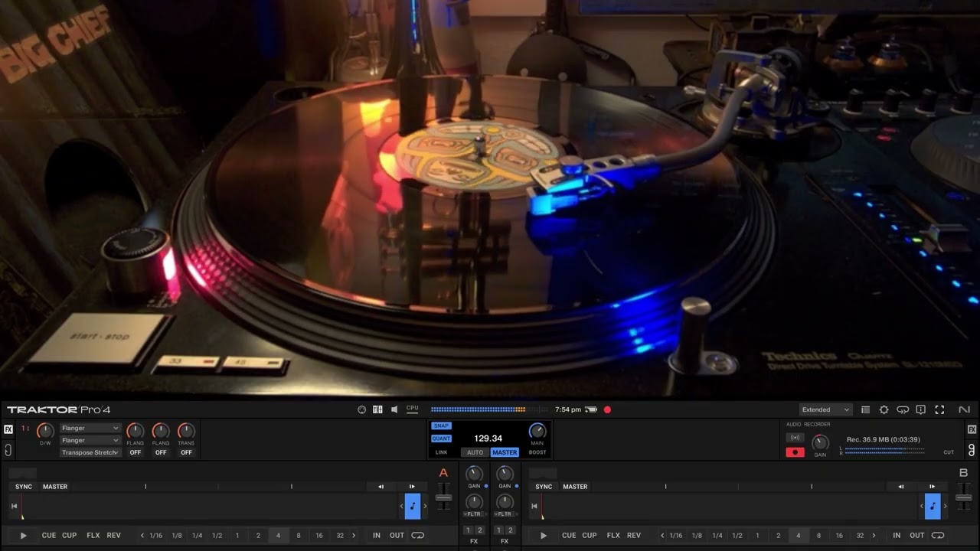Click Deck A tempo bend down arrow

381,487
